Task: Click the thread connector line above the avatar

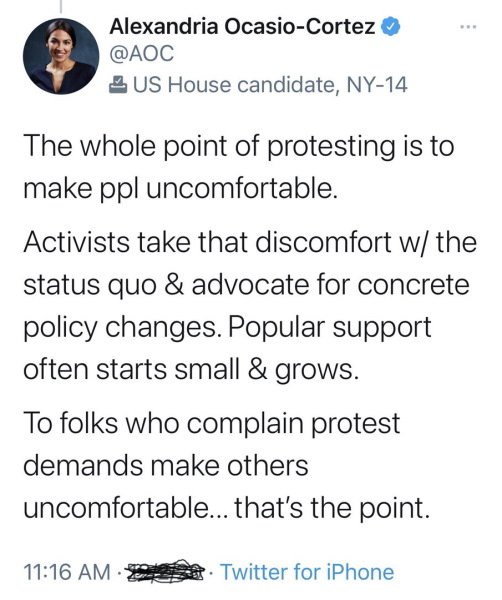Action: [x=60, y=8]
